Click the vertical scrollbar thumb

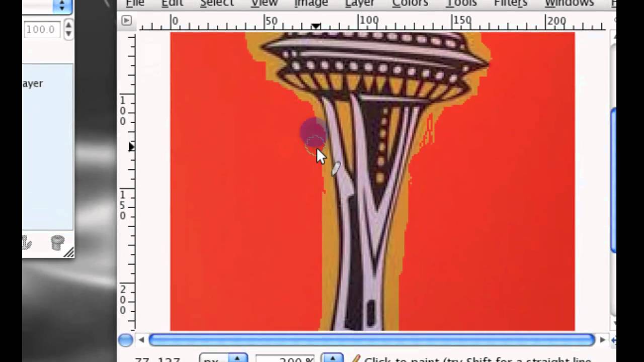(613, 181)
